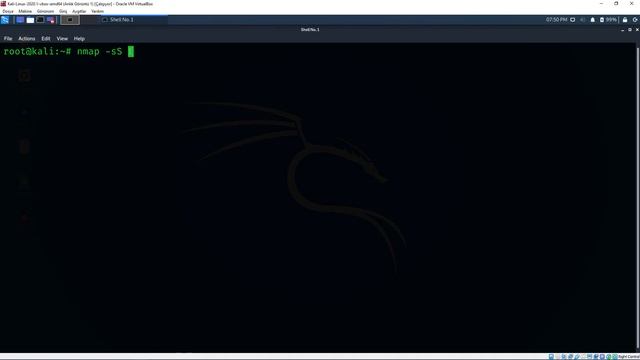
Task: Click the terminal command line after nmap -sS
Action: 131,51
